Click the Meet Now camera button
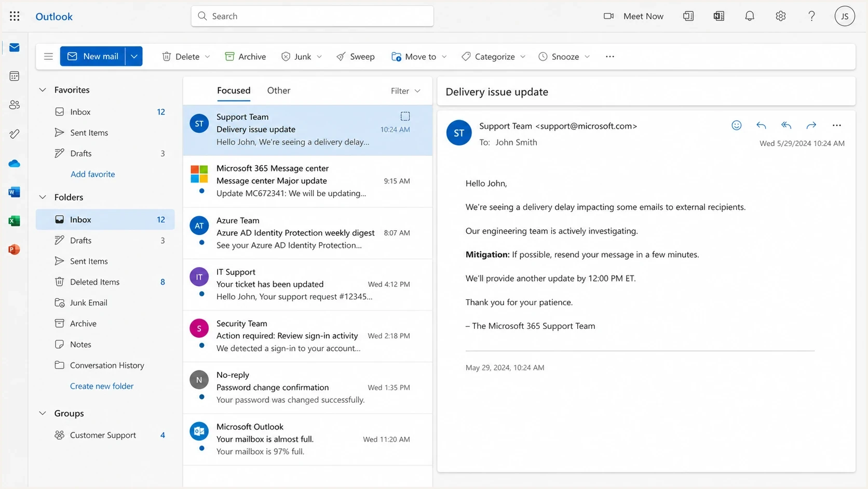The image size is (868, 489). tap(633, 16)
